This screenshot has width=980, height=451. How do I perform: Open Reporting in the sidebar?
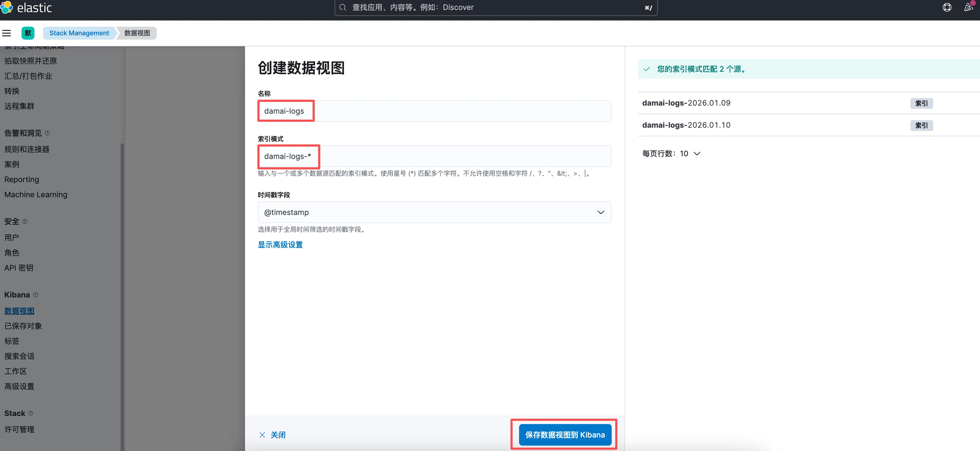[x=22, y=179]
